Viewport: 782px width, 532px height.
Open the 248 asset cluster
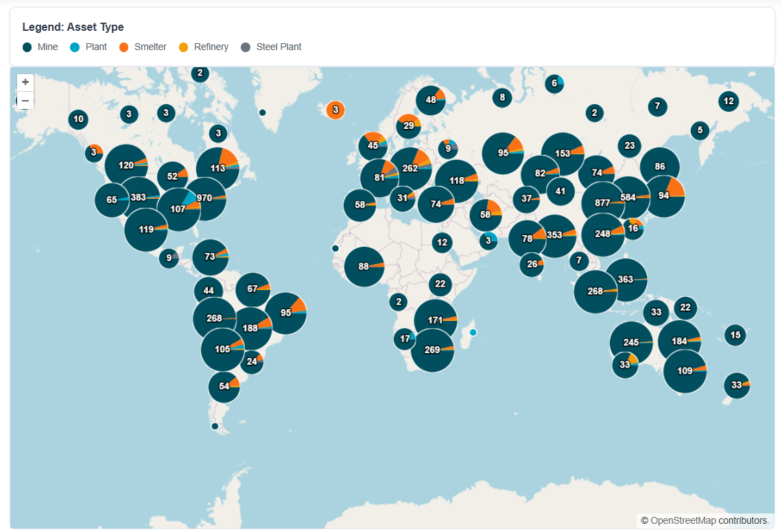(x=602, y=234)
